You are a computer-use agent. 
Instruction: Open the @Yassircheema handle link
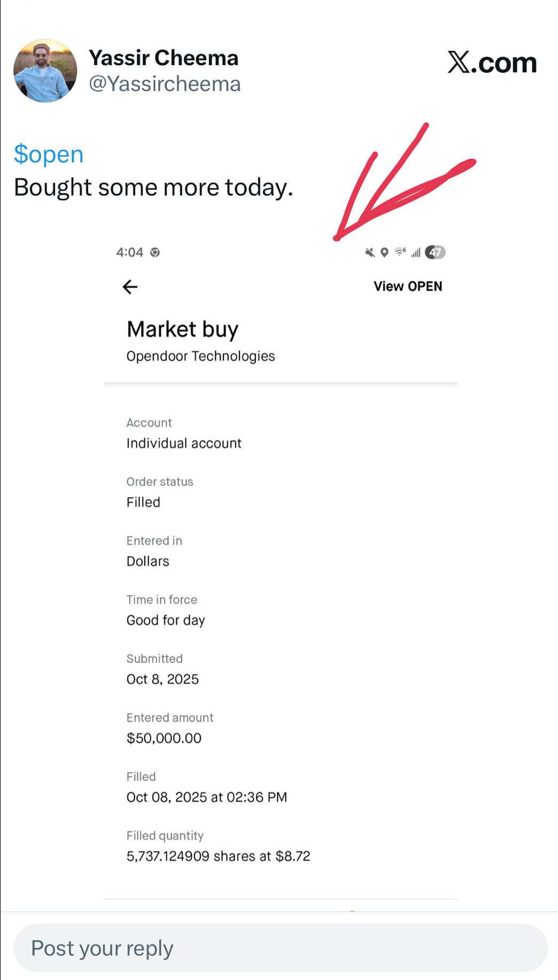[x=165, y=84]
